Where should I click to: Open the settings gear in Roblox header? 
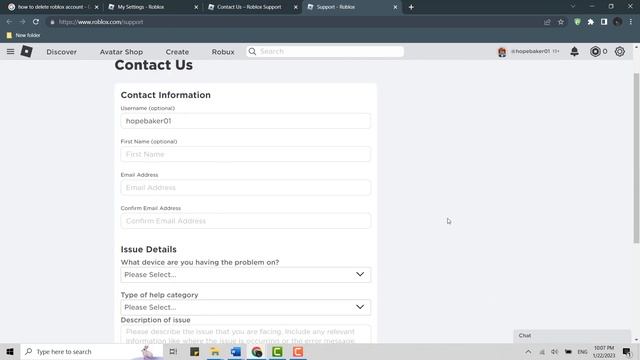[x=620, y=51]
